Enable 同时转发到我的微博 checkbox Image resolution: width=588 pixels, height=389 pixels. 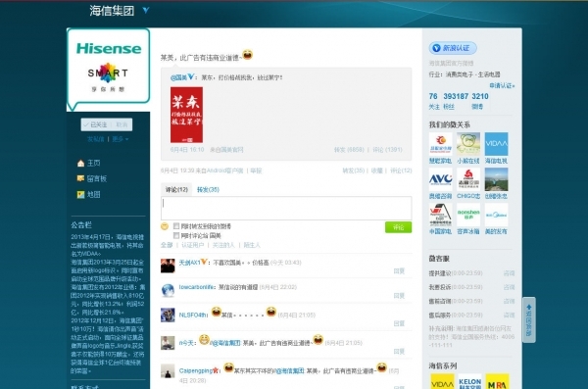[176, 226]
